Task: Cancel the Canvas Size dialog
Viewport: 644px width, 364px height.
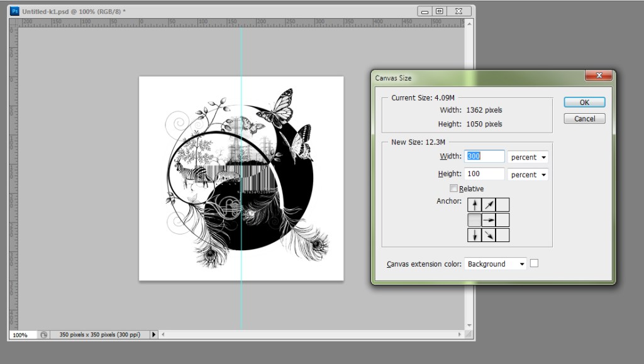Action: (x=584, y=119)
